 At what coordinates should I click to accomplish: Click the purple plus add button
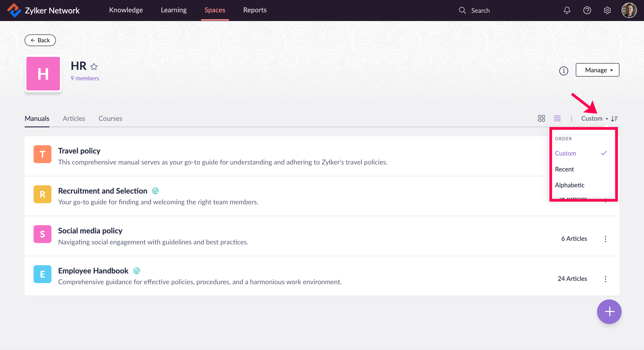[x=609, y=312]
